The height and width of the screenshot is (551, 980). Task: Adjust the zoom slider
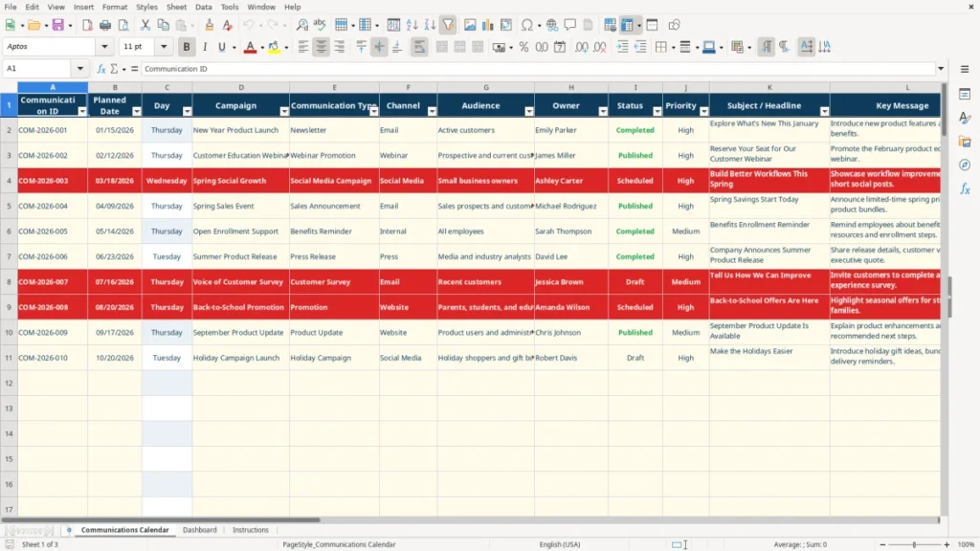pyautogui.click(x=914, y=544)
